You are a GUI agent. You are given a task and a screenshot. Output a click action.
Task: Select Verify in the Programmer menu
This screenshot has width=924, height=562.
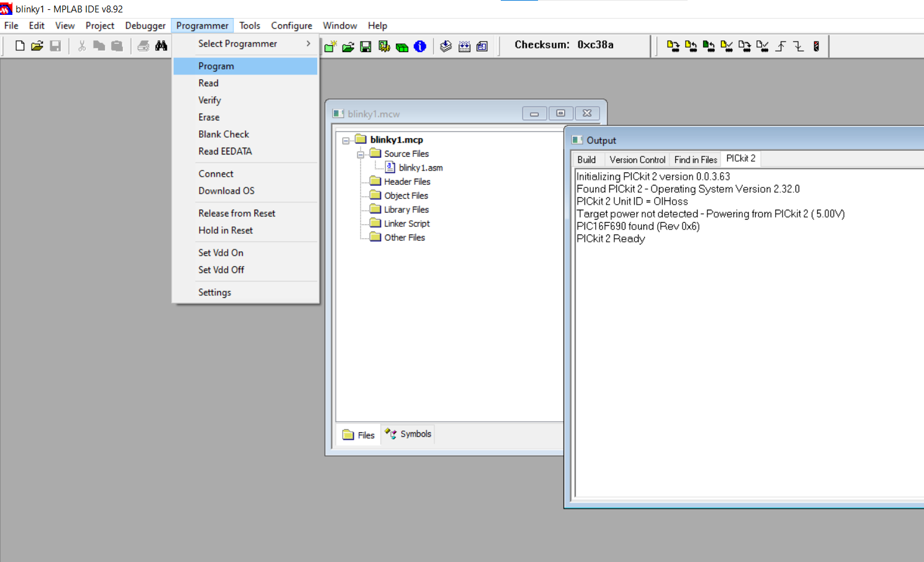click(x=246, y=100)
